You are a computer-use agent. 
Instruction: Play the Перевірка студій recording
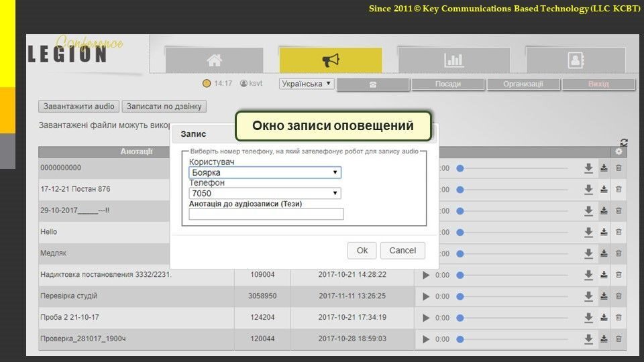(x=426, y=296)
